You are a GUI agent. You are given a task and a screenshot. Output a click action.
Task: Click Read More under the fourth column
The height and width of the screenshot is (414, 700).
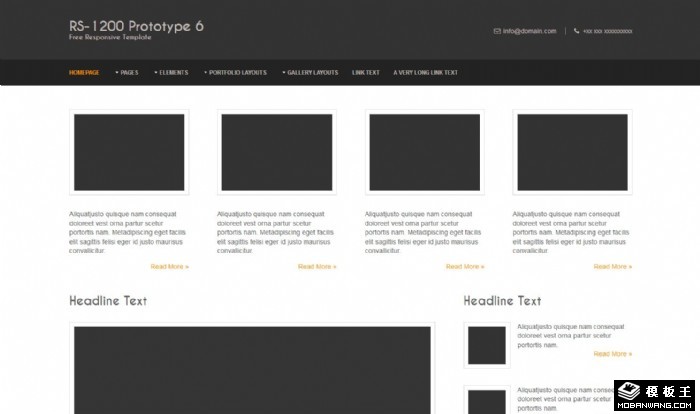click(613, 267)
